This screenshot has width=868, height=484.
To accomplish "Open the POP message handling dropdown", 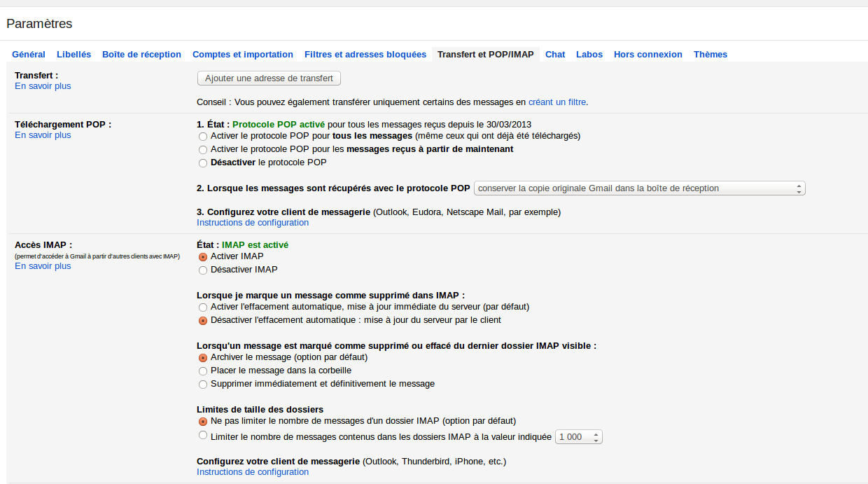I will click(640, 188).
